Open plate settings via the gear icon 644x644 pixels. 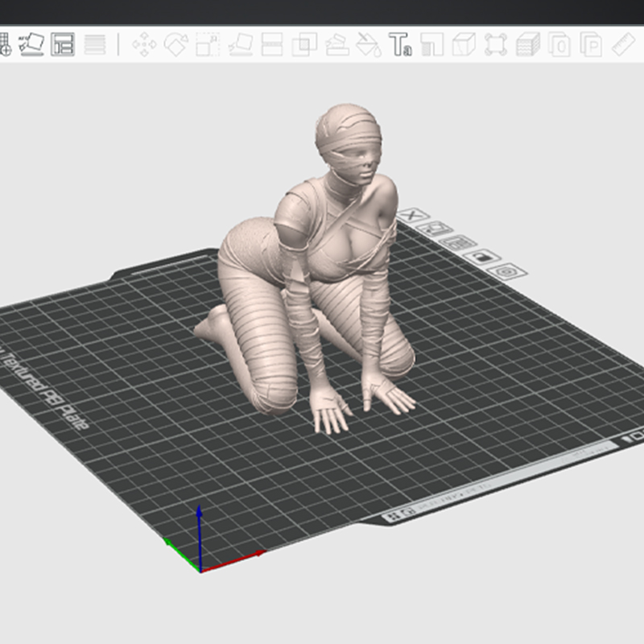coord(507,271)
